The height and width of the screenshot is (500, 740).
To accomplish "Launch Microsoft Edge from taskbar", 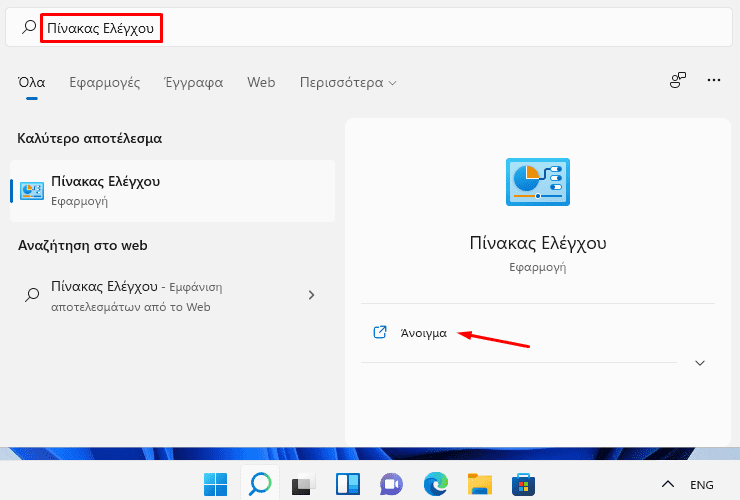I will pyautogui.click(x=436, y=484).
